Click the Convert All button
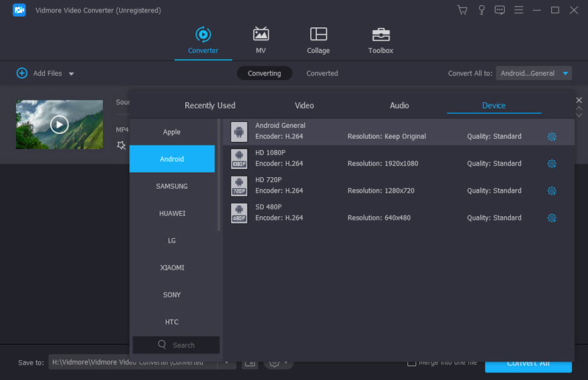The width and height of the screenshot is (588, 380). click(x=528, y=364)
